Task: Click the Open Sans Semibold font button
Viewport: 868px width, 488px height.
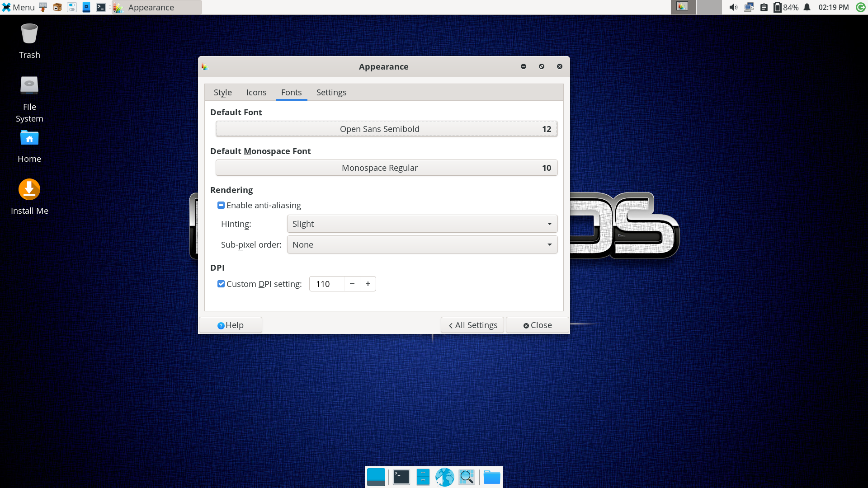Action: pos(387,129)
